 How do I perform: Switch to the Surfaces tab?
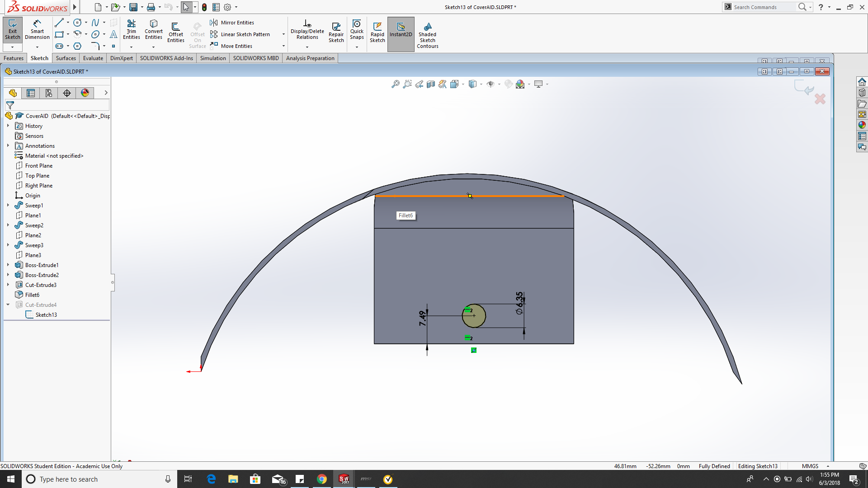66,58
